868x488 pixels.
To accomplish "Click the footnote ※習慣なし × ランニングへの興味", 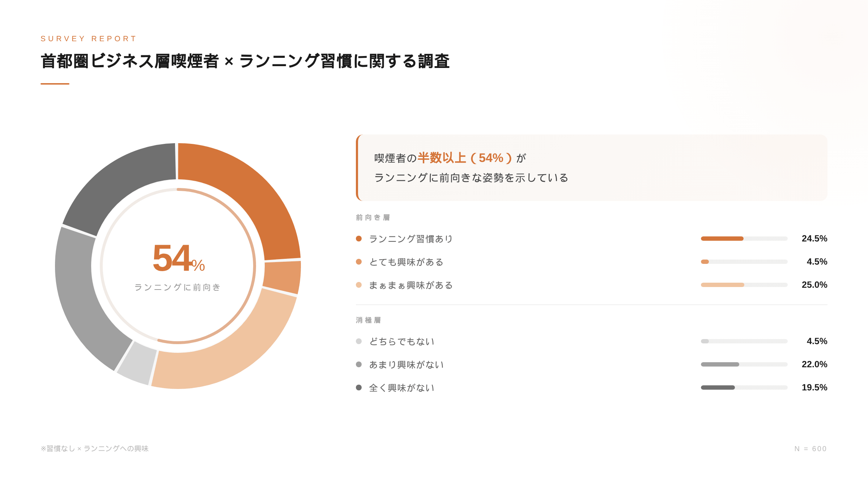I will click(x=95, y=449).
